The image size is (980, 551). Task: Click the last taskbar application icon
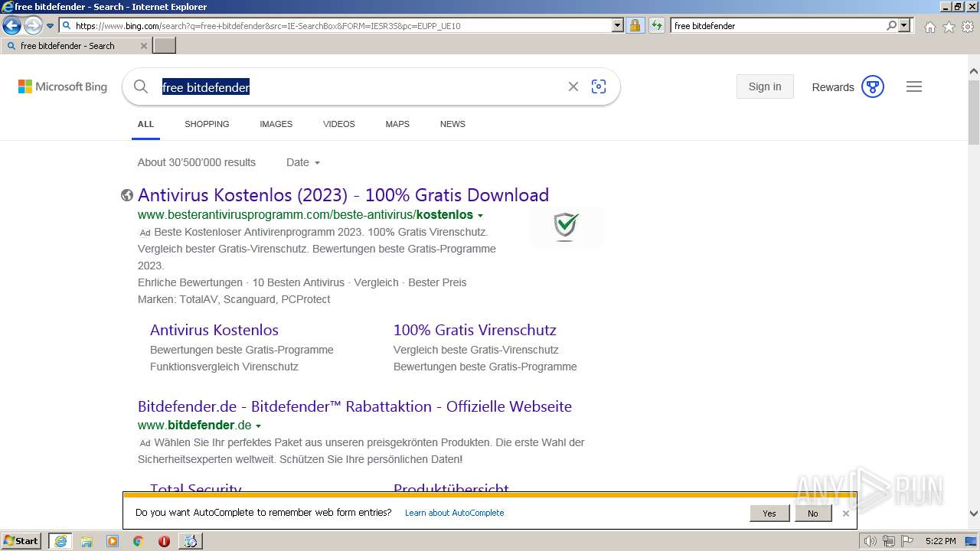coord(190,541)
